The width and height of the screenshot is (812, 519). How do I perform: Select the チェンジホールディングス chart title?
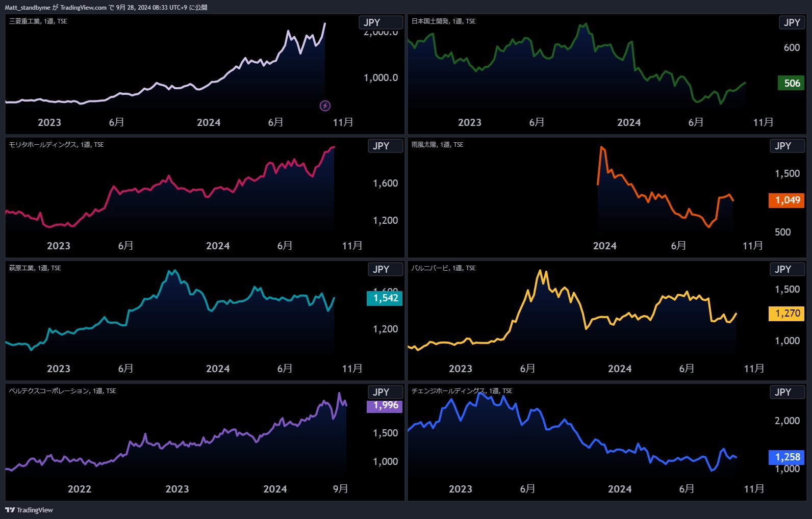tap(448, 391)
